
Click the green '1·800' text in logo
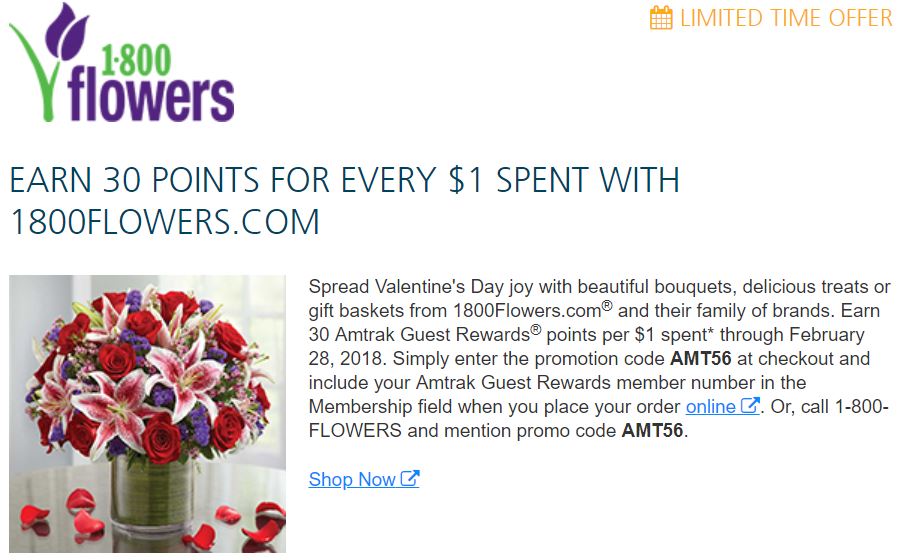click(136, 59)
